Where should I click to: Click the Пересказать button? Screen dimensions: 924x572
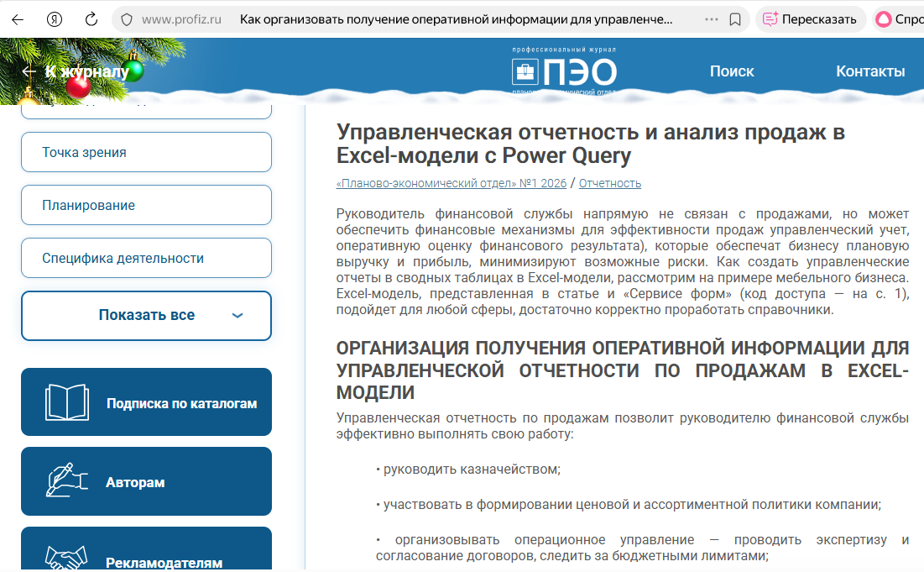810,19
